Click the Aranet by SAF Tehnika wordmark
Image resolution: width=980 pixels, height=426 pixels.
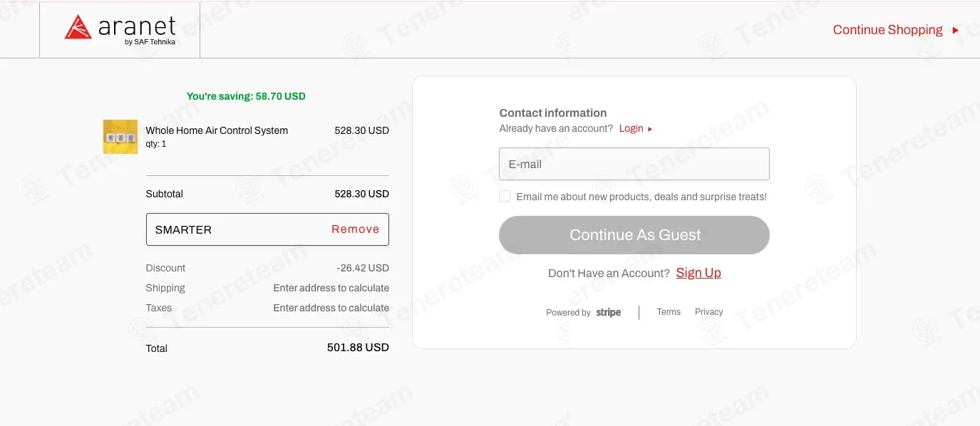(x=137, y=30)
